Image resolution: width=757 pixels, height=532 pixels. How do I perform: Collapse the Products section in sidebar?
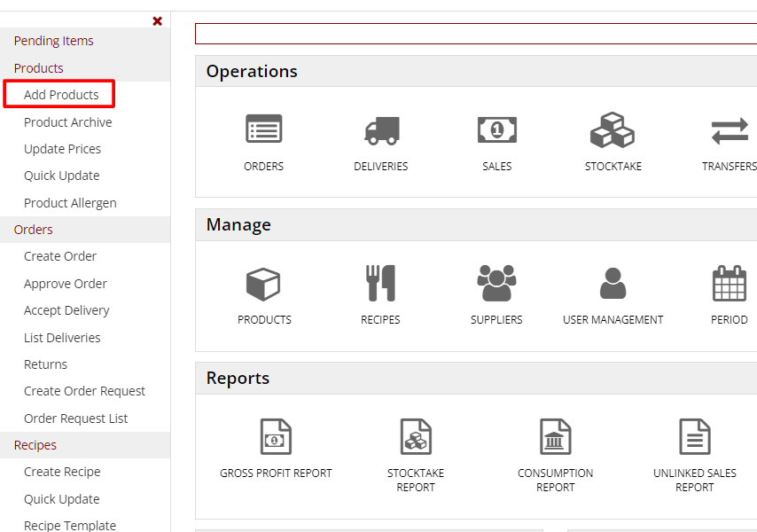(39, 68)
